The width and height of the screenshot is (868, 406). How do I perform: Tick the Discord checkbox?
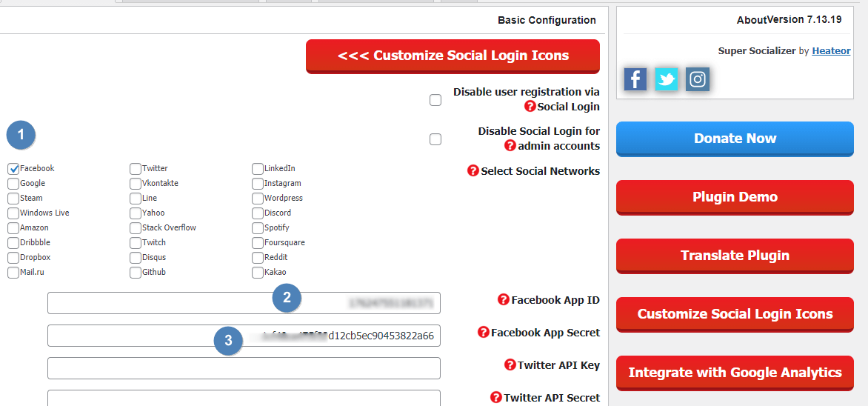tap(258, 214)
